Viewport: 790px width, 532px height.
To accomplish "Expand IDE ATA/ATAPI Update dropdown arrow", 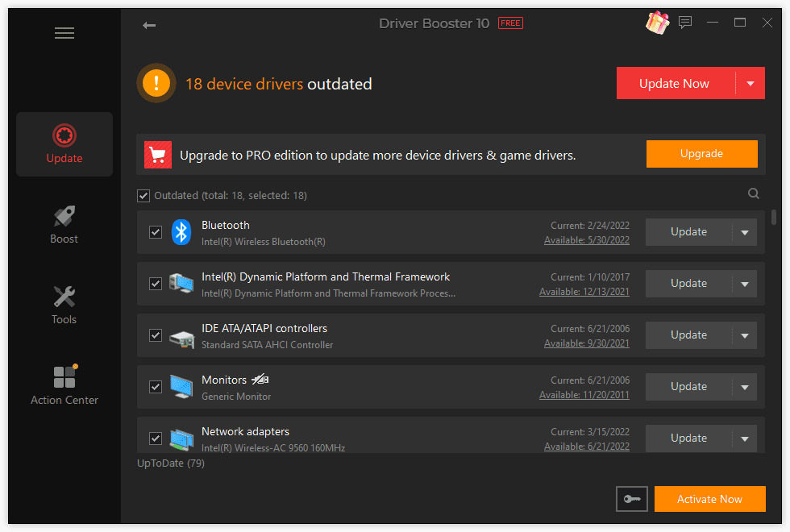I will click(745, 335).
